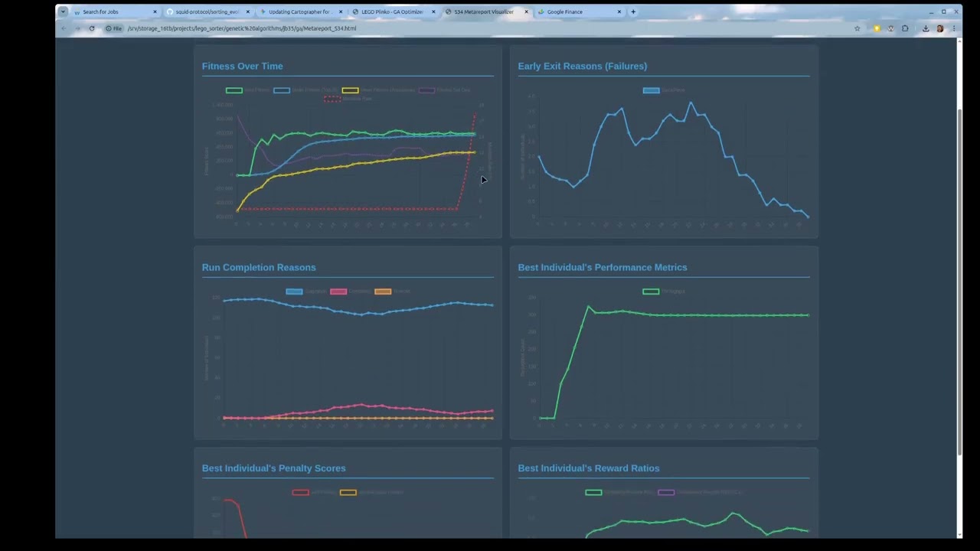980x551 pixels.
Task: Open the browser Downloads icon
Action: pyautogui.click(x=926, y=28)
